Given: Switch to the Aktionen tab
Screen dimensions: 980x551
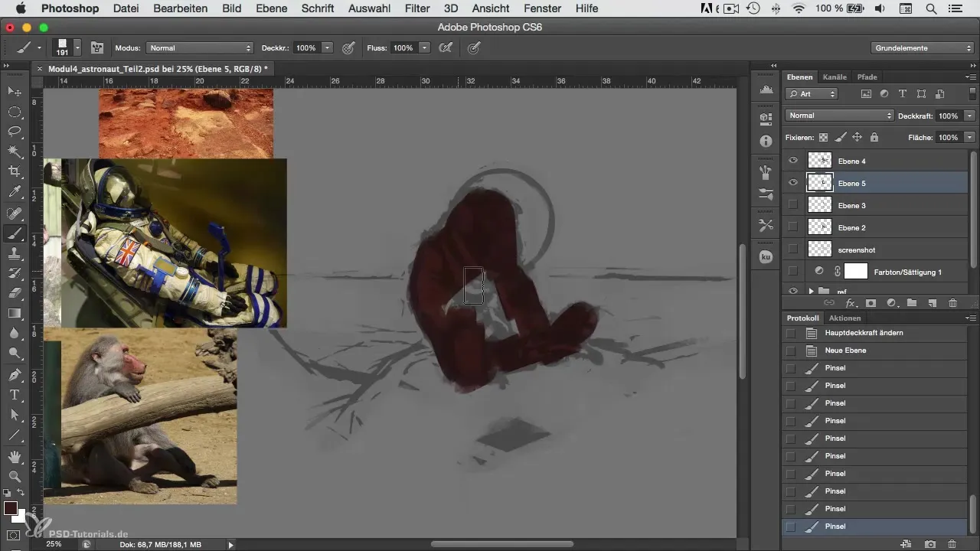Looking at the screenshot, I should [x=844, y=318].
